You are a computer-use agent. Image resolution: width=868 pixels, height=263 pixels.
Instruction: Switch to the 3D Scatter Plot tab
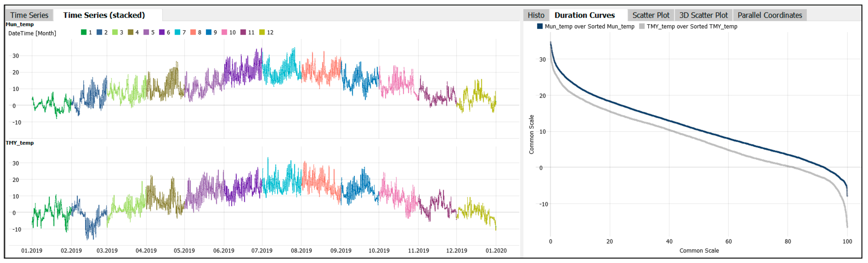point(703,15)
